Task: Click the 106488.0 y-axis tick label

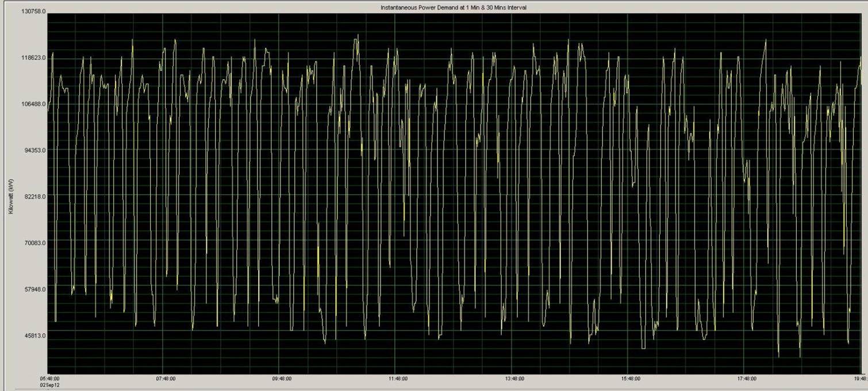Action: coord(33,104)
